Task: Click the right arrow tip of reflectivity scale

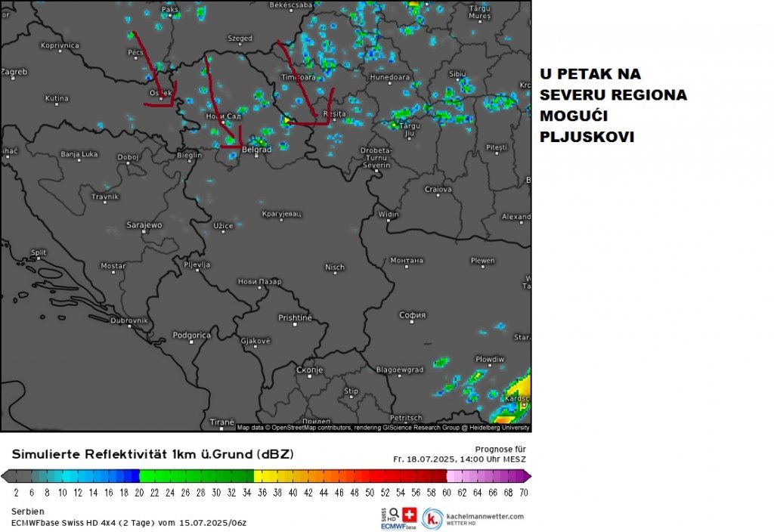Action: point(528,476)
